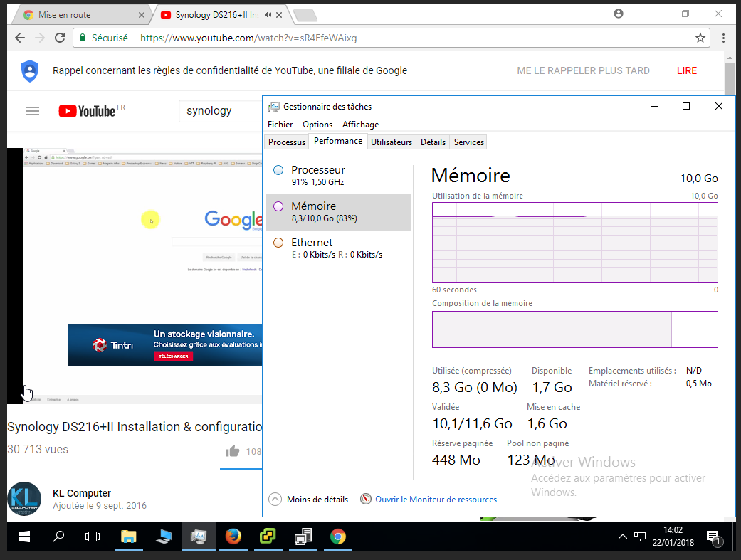Go forward in Chrome browser
741x560 pixels.
[x=40, y=38]
